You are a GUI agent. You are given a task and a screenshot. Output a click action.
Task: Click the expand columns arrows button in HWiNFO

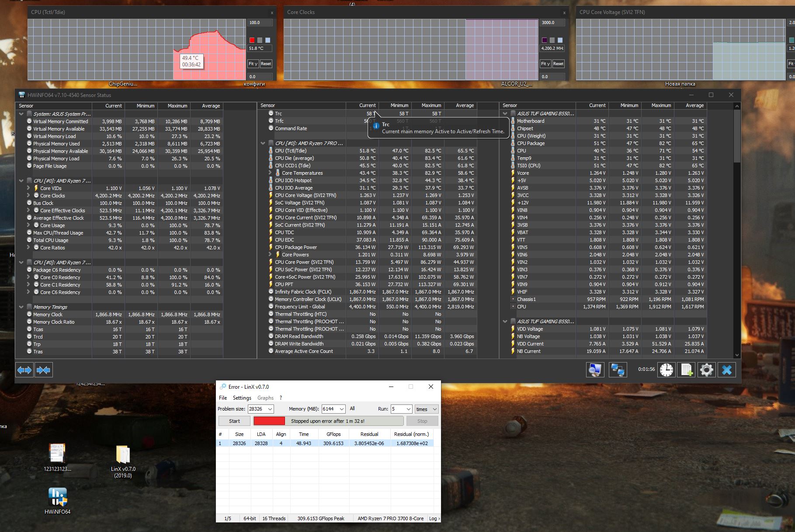pos(24,370)
